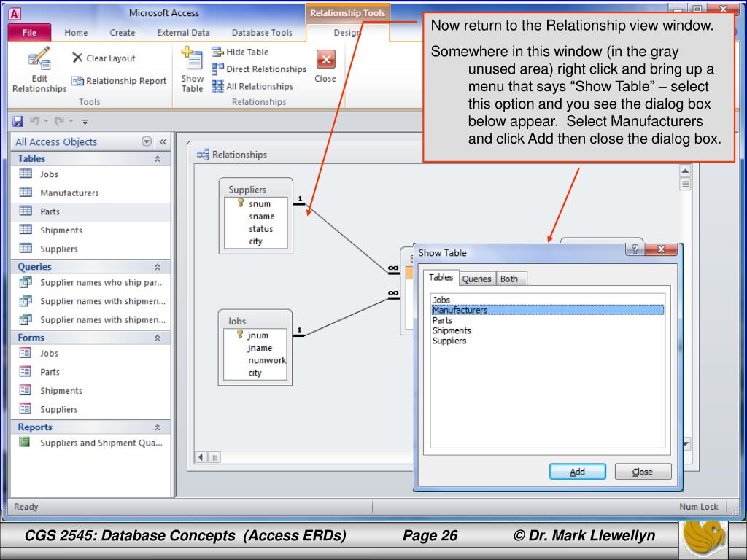Viewport: 747px width, 560px height.
Task: Select Parts in Show Table list
Action: (x=547, y=321)
